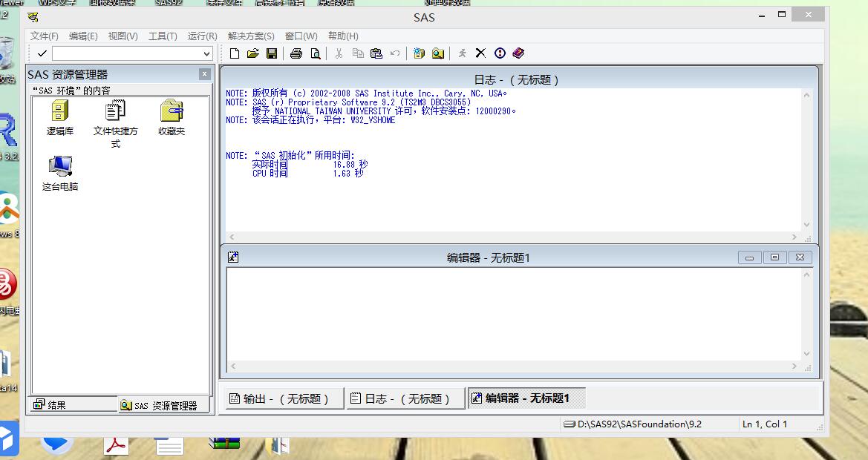Open Print Preview from the toolbar
The height and width of the screenshot is (460, 868).
coord(316,53)
